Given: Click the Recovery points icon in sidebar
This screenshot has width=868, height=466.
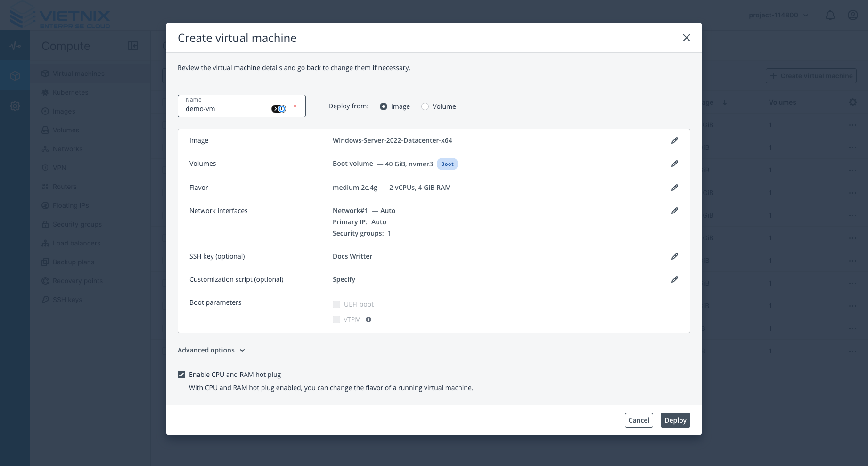Looking at the screenshot, I should (45, 281).
